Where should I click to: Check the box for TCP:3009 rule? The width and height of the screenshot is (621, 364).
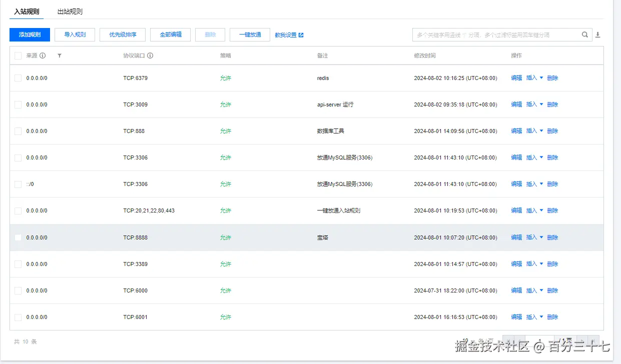click(x=18, y=104)
